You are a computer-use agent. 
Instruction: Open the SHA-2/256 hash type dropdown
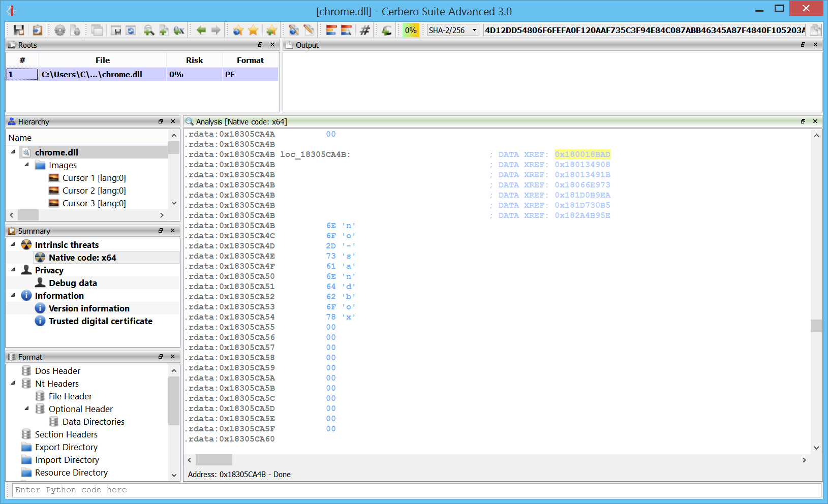tap(453, 30)
